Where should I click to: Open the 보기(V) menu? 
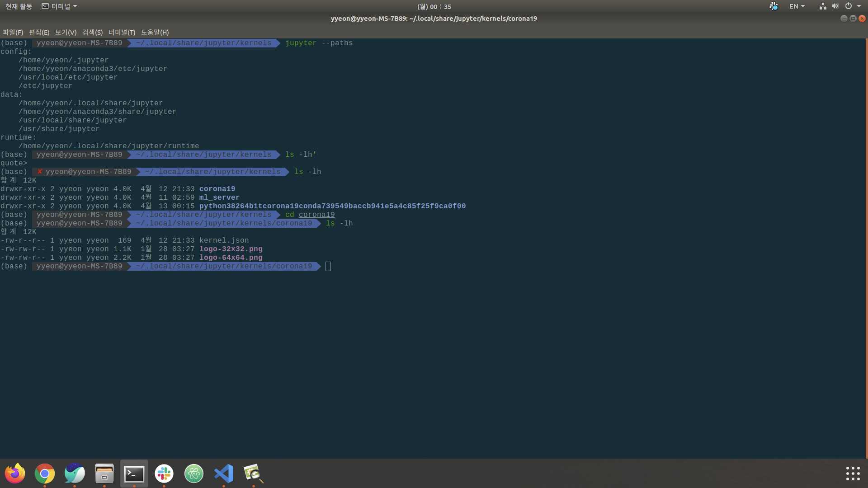[x=66, y=32]
